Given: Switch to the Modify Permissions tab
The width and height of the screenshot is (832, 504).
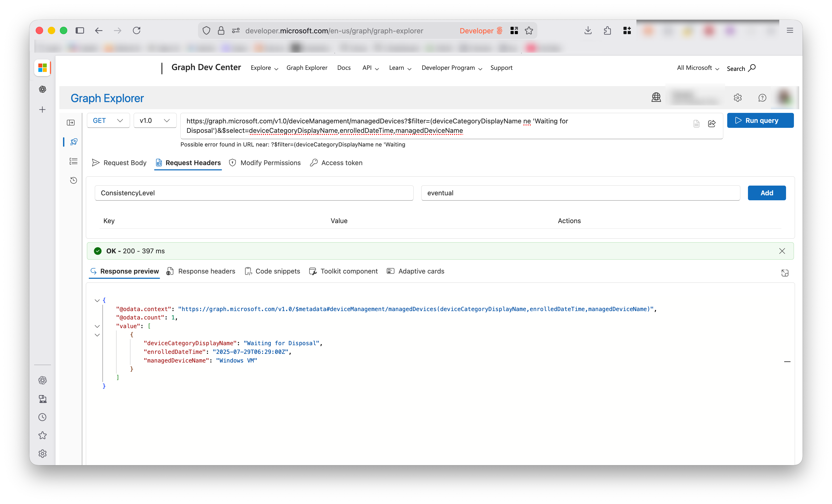Looking at the screenshot, I should coord(265,163).
